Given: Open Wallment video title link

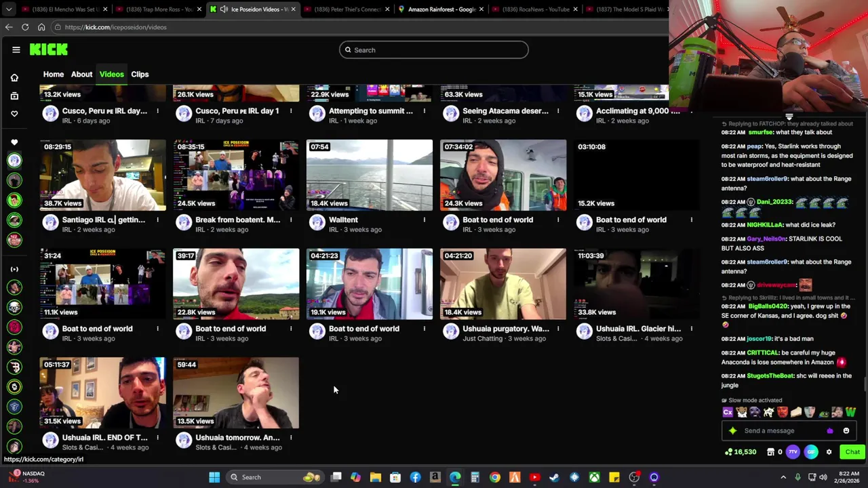Looking at the screenshot, I should coord(343,220).
